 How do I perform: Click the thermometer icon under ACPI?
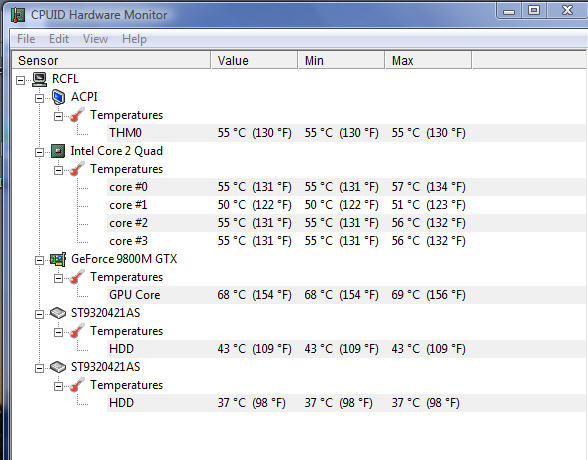pyautogui.click(x=77, y=115)
